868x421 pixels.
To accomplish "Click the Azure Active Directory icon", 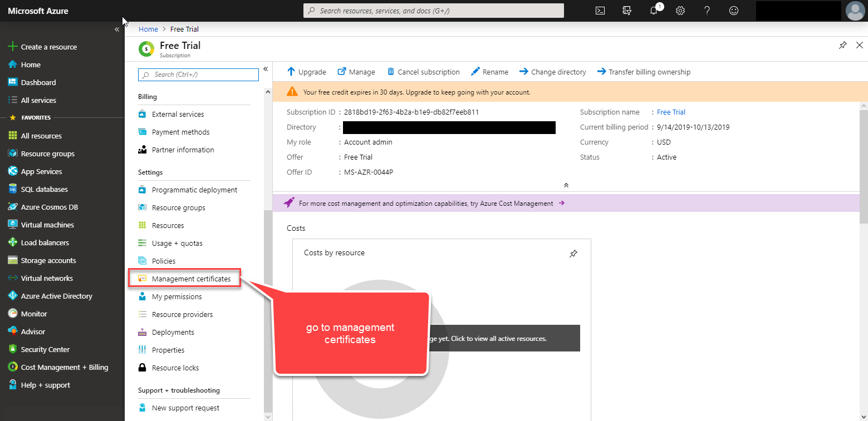I will tap(12, 296).
